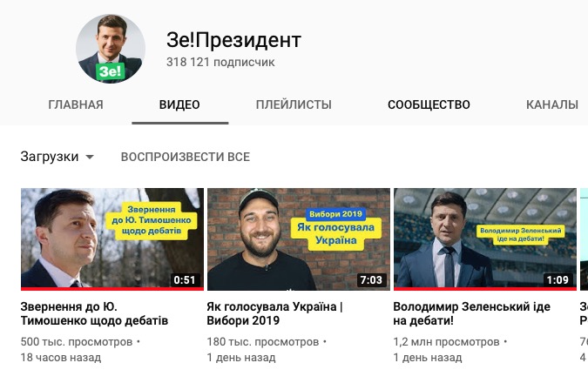The height and width of the screenshot is (383, 588).
Task: Open the Тимошенко debate video thumbnail
Action: [112, 239]
